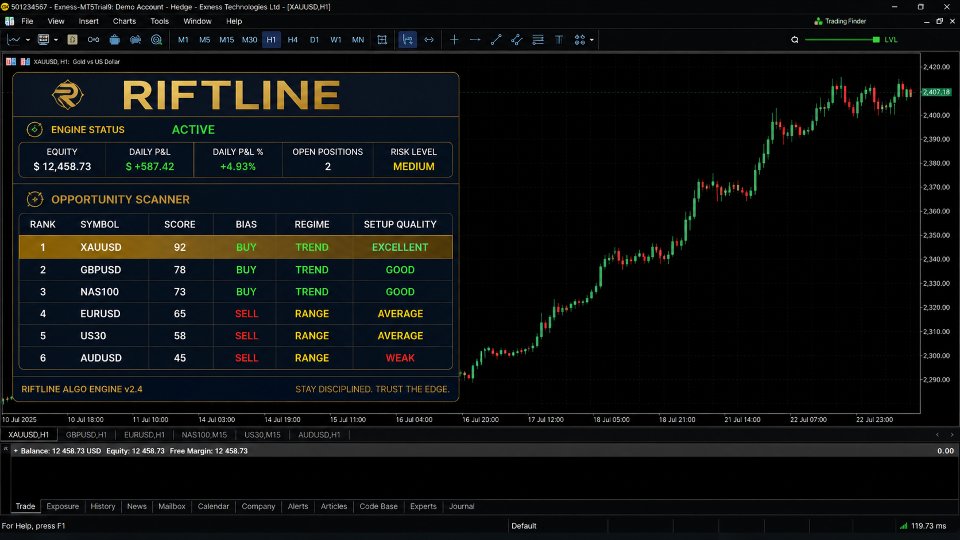The image size is (960, 540).
Task: Open the Window menu
Action: point(197,21)
